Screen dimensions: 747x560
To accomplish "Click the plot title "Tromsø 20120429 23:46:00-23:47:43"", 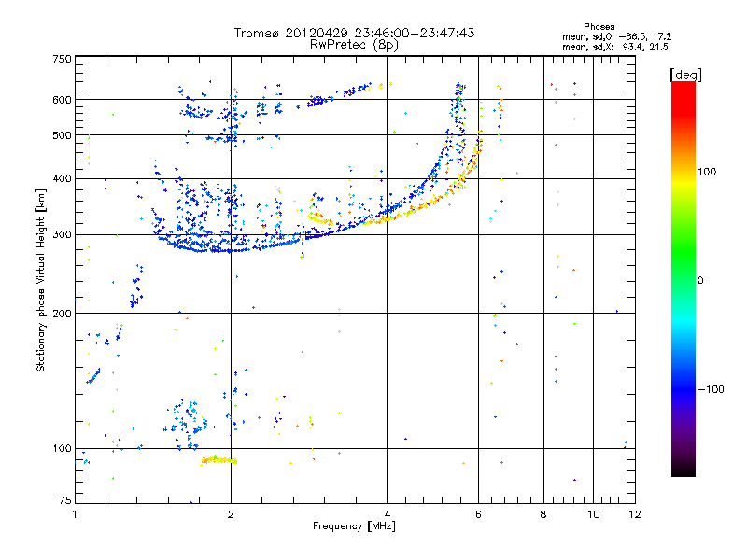I will (x=354, y=33).
